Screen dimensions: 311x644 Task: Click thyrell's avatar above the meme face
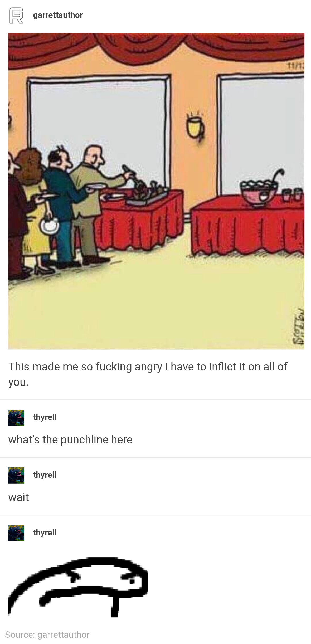click(16, 533)
